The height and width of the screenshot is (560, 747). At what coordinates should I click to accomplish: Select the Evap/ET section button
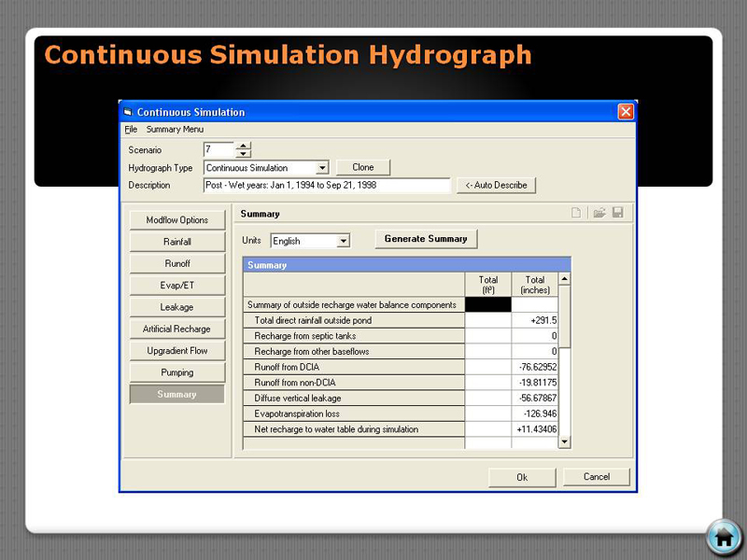tap(177, 286)
